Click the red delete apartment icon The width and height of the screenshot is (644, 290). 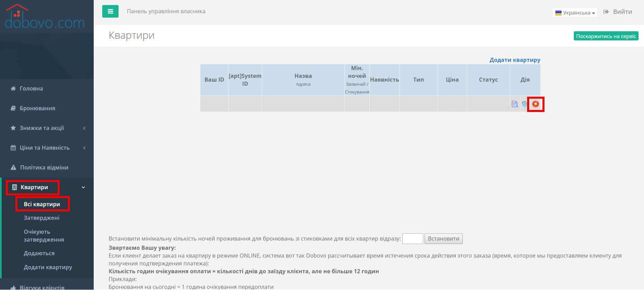[x=536, y=104]
